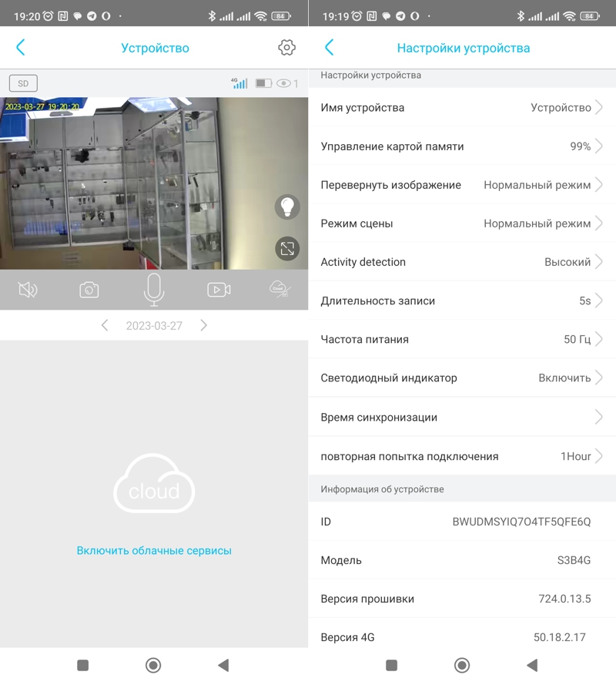Tap Информация об устройстве section header
This screenshot has width=616, height=685.
383,489
